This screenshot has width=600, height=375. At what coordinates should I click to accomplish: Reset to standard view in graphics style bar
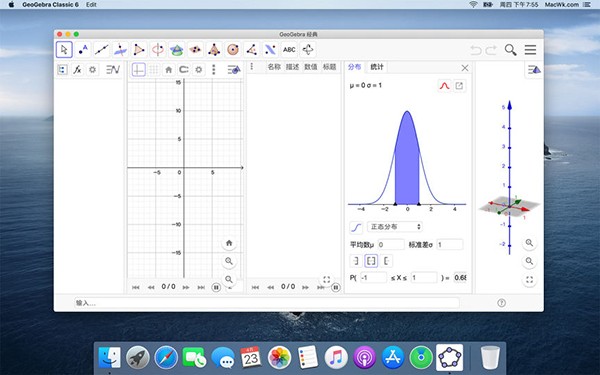pos(168,70)
